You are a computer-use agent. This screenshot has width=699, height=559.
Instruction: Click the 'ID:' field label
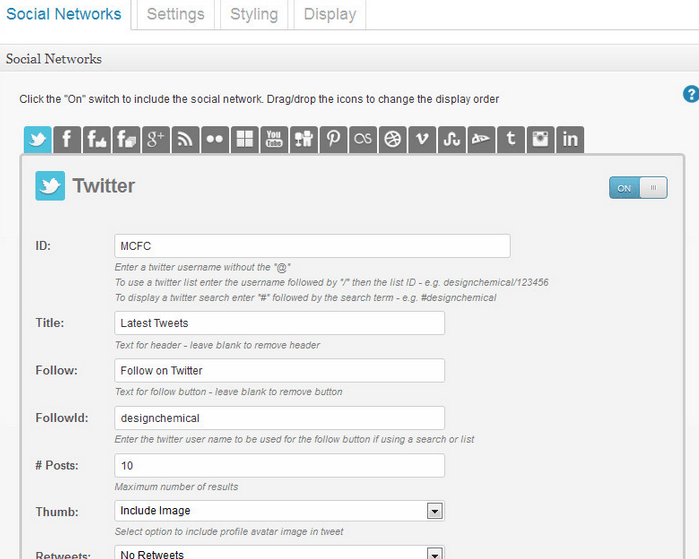click(43, 246)
